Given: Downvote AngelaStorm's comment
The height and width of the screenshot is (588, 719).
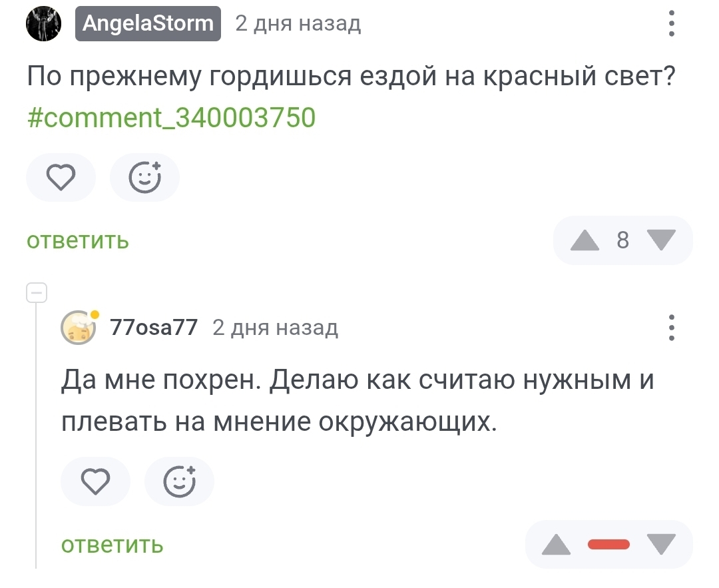Looking at the screenshot, I should 660,240.
